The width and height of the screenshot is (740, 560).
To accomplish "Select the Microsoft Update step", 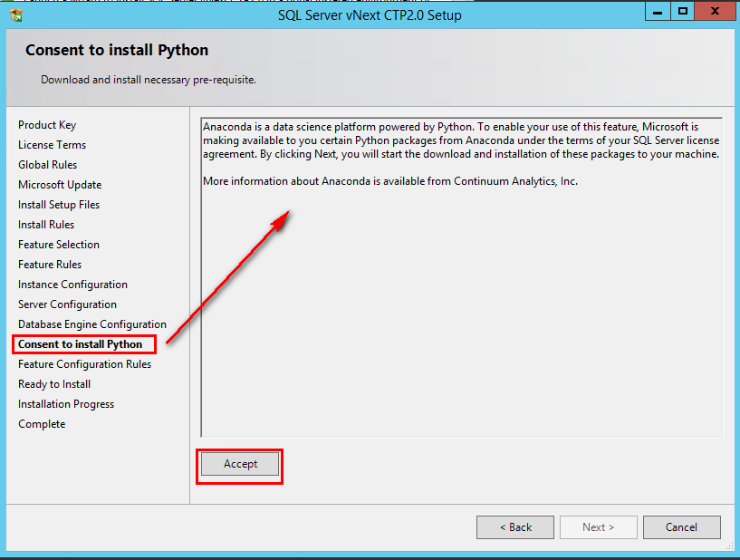I will click(x=60, y=185).
